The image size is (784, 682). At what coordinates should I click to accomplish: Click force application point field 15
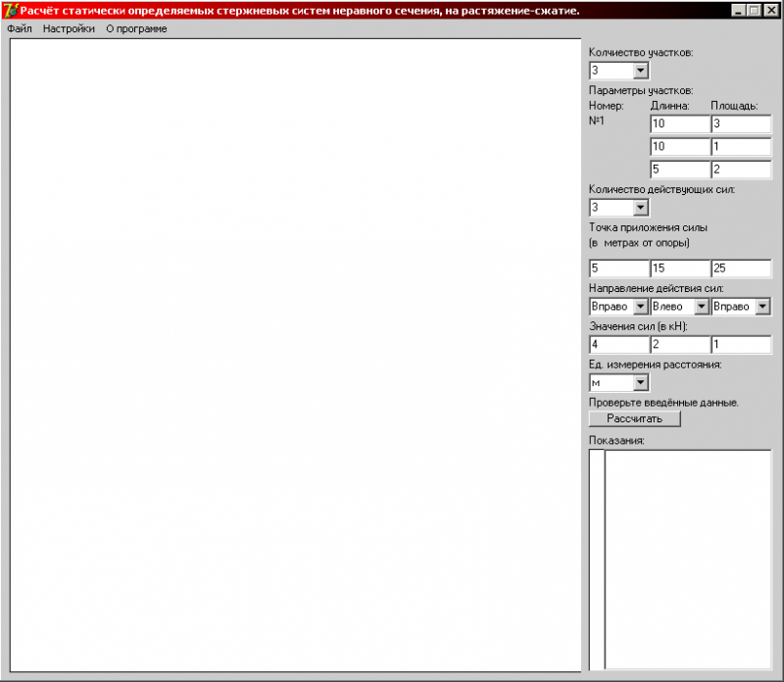coord(680,268)
